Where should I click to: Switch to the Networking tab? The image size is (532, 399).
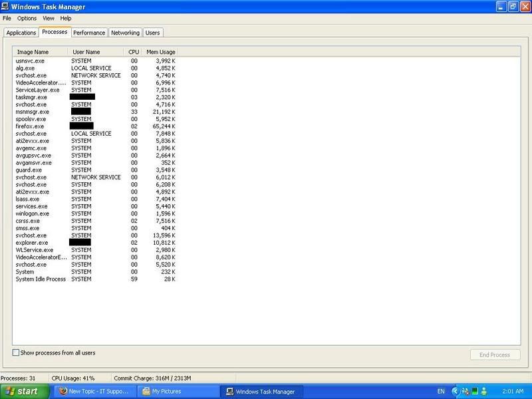pos(125,33)
